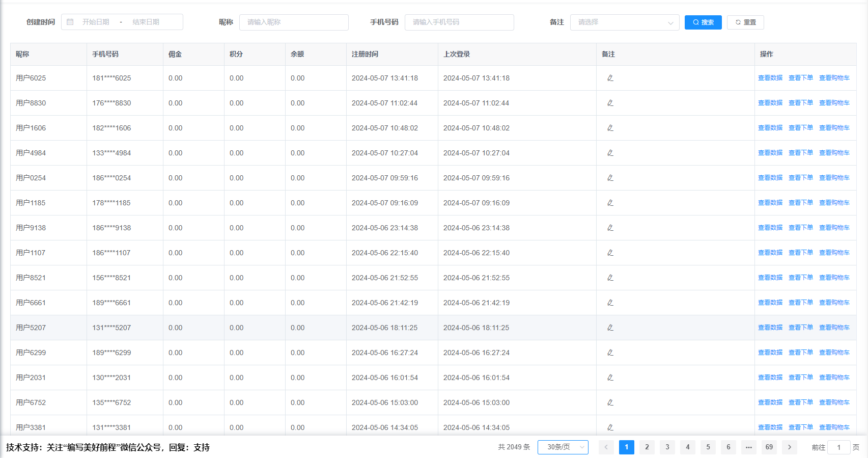Click the edit remark icon for 用户6025
868x458 pixels.
(x=610, y=78)
